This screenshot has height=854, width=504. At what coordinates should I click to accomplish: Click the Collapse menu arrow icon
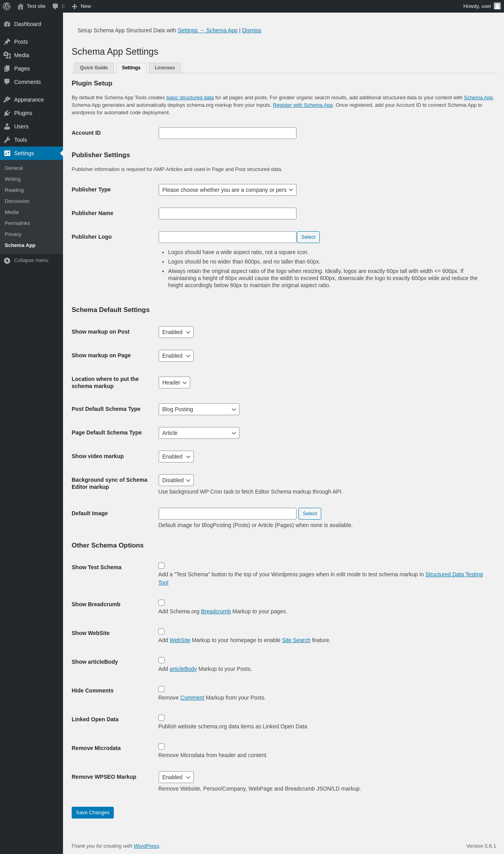pyautogui.click(x=7, y=260)
